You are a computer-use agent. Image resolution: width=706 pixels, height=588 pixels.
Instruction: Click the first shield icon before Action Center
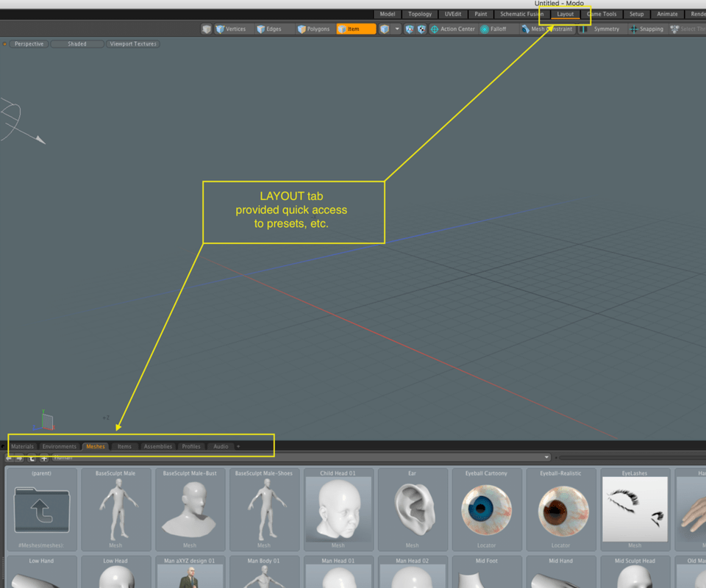pyautogui.click(x=410, y=29)
